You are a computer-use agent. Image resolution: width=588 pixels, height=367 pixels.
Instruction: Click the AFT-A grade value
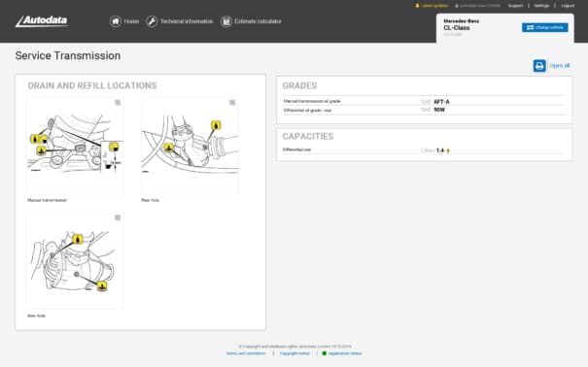coord(441,102)
